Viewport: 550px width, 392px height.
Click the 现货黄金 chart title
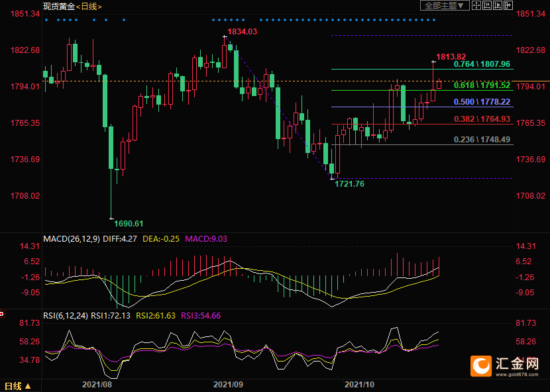click(x=58, y=7)
